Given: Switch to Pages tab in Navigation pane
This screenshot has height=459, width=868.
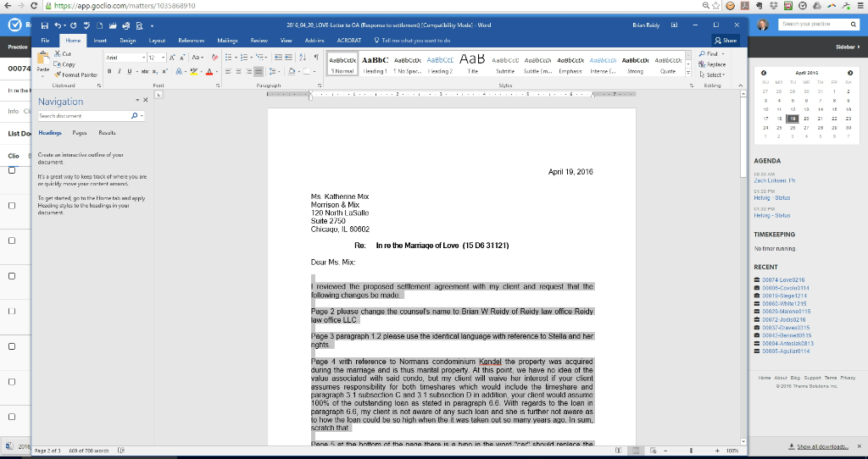Looking at the screenshot, I should 81,133.
